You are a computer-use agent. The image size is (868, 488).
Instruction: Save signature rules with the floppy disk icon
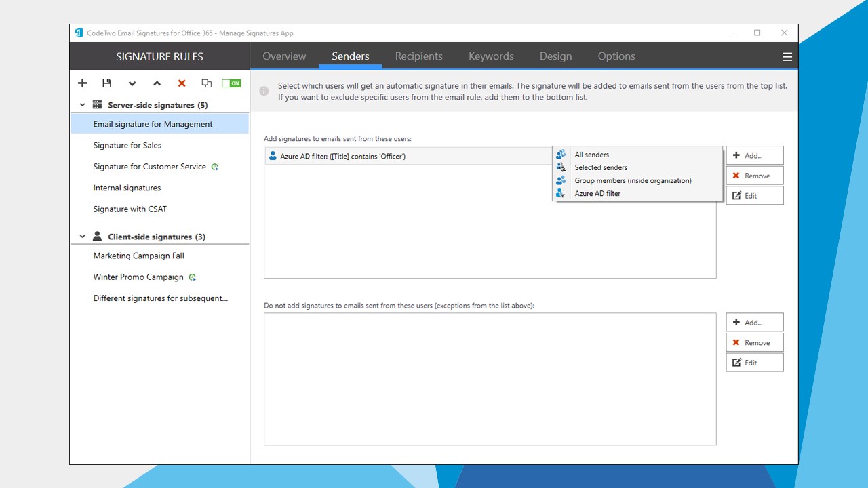(106, 83)
